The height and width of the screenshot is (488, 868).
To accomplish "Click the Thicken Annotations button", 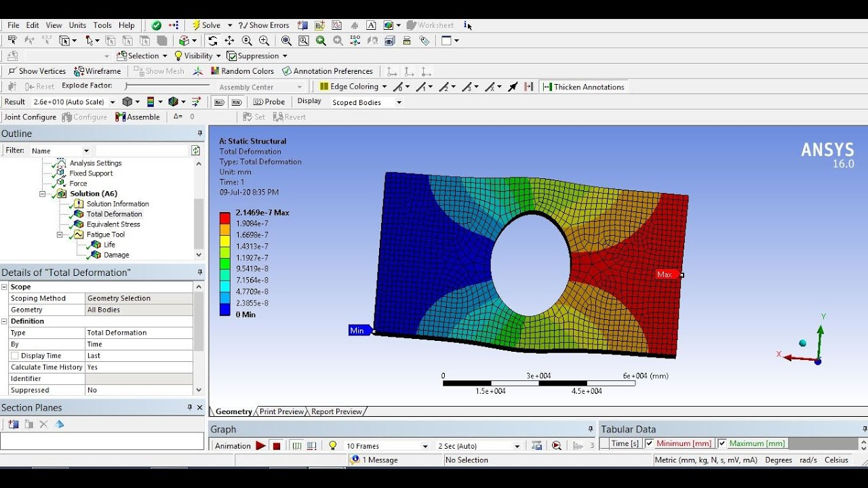I will coord(583,87).
